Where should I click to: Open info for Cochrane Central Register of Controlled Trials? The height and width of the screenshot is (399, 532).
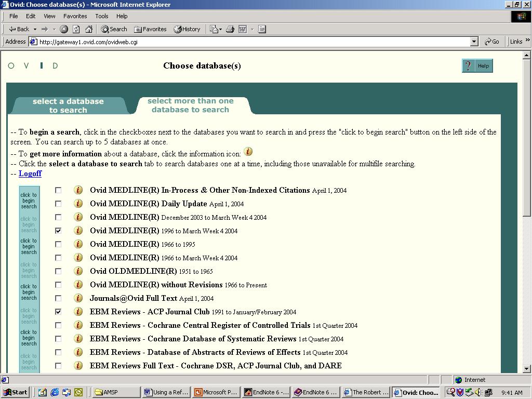tap(78, 325)
